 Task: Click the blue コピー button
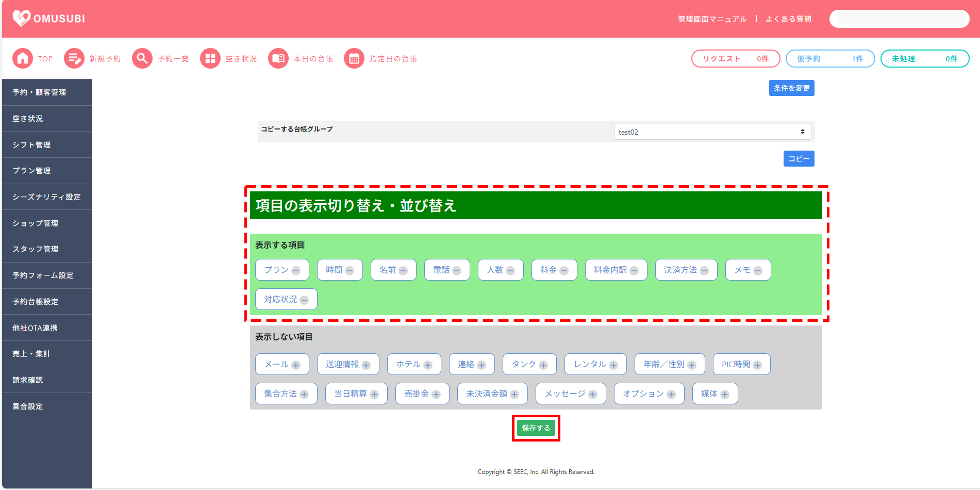(x=799, y=159)
